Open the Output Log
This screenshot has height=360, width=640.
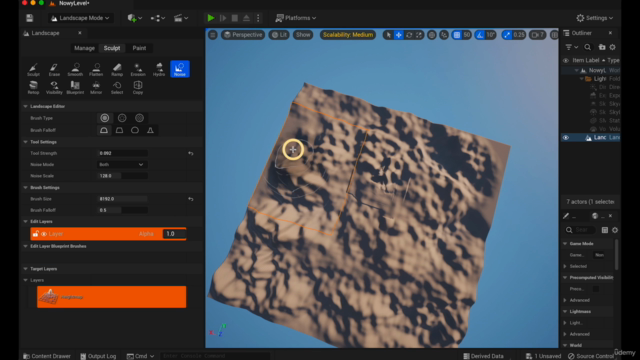(98, 356)
